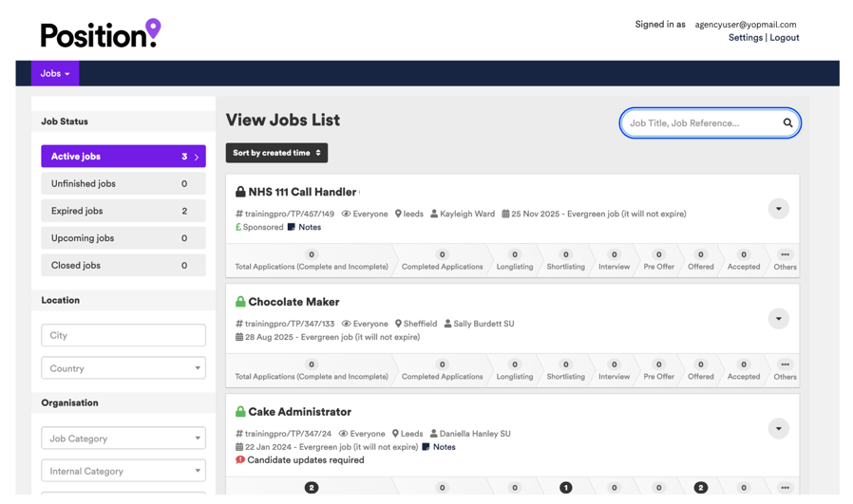Click the lock icon beside NHS 111 Call Handler

pos(240,192)
